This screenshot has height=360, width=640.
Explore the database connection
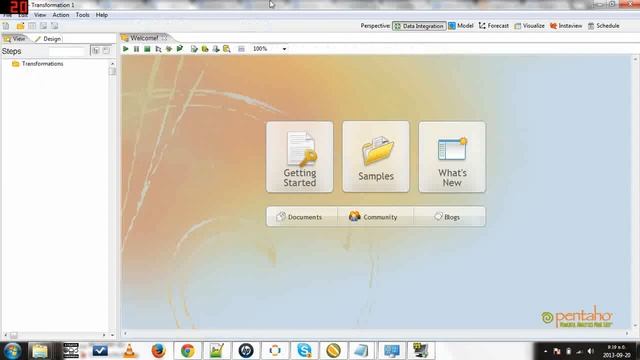(227, 49)
